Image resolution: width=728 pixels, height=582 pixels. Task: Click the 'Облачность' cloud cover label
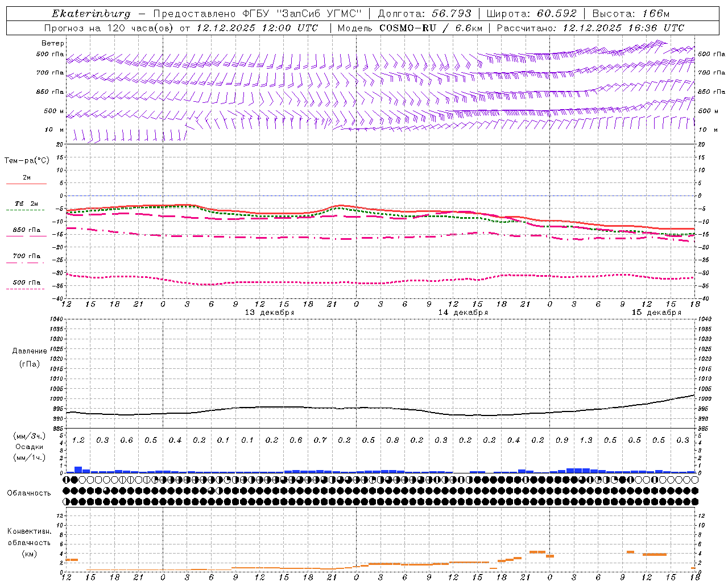pos(29,493)
